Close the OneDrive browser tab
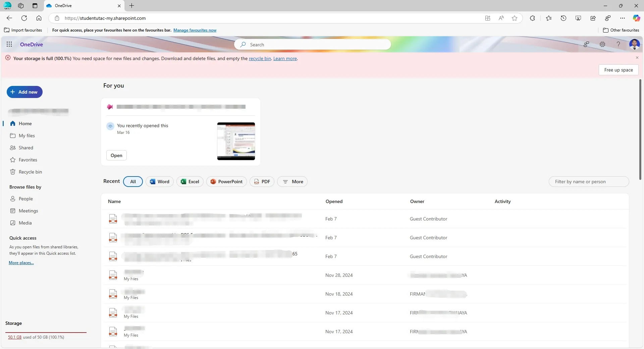 click(x=119, y=6)
